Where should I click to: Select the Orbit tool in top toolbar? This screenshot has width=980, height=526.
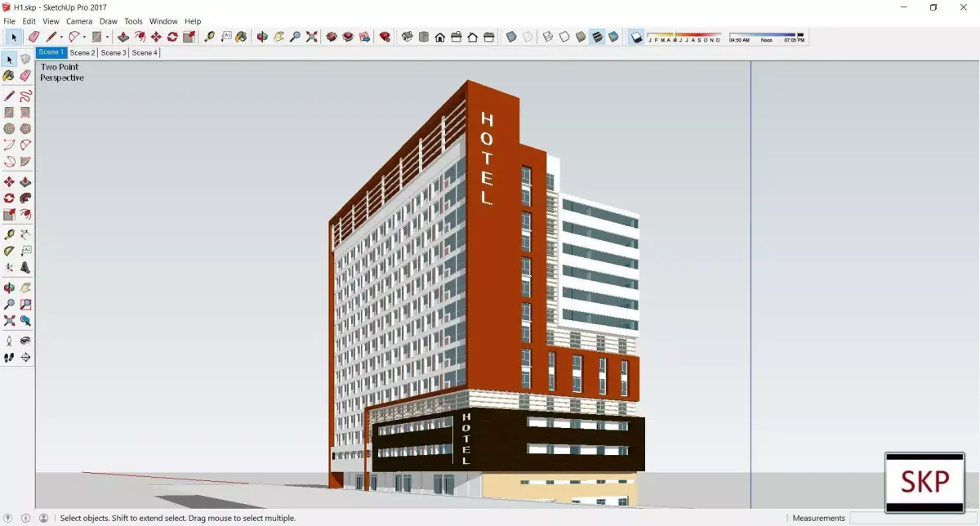point(262,37)
